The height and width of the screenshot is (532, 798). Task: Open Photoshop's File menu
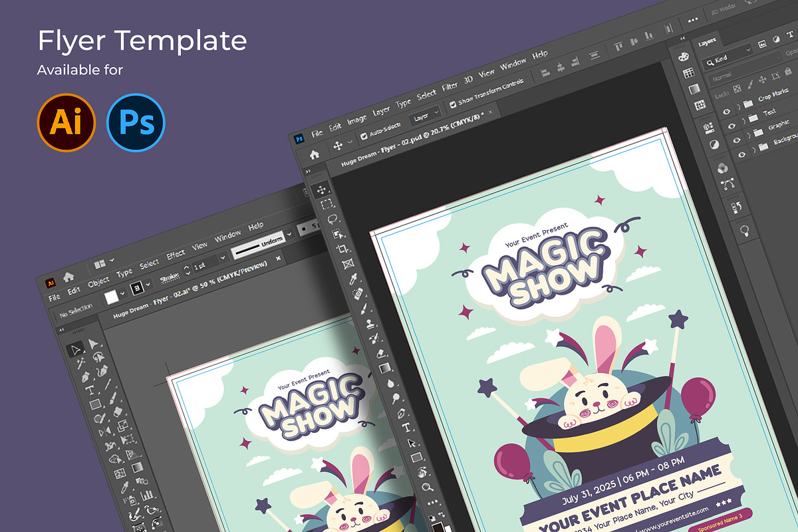(317, 132)
